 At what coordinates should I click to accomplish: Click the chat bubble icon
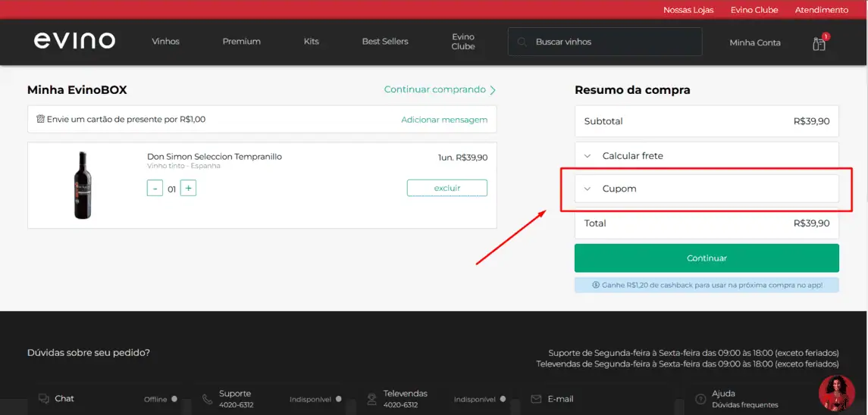coord(44,398)
